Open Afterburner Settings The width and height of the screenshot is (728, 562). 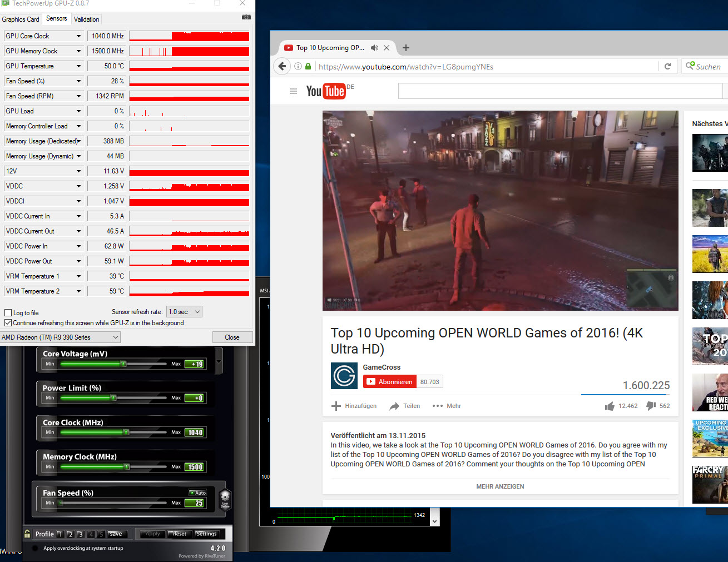tap(206, 534)
